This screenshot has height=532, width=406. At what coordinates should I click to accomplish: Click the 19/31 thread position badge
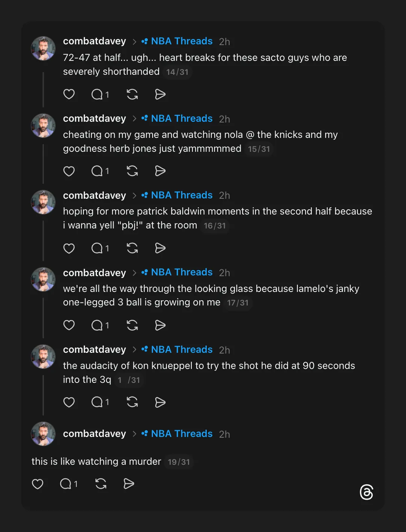click(x=179, y=462)
